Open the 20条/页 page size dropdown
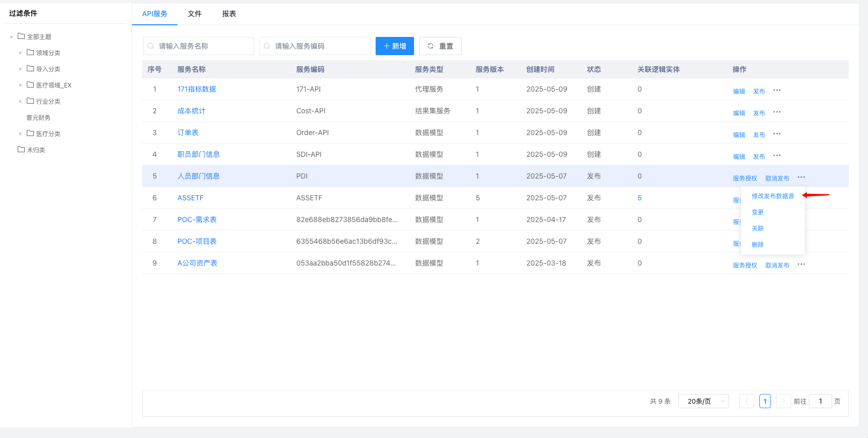This screenshot has height=438, width=868. click(x=703, y=401)
